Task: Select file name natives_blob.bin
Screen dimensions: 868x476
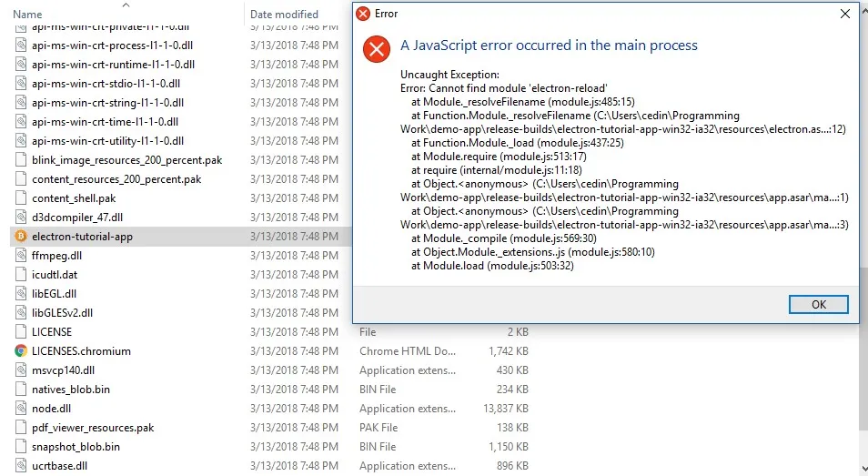Action: click(70, 390)
